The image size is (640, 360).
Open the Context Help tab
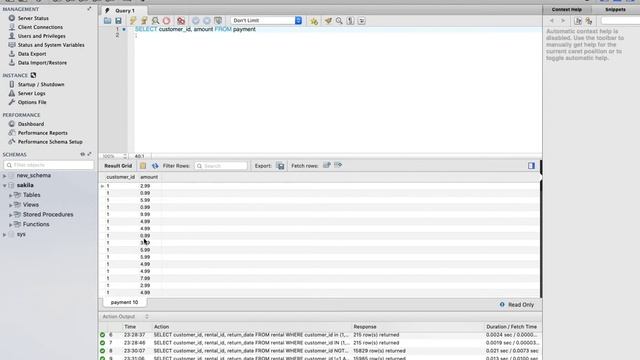[567, 9]
